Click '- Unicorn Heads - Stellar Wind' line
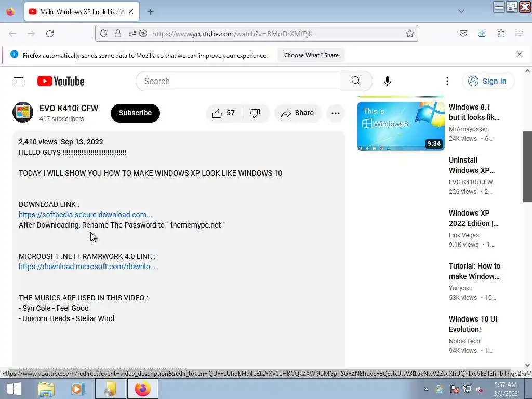 coord(66,318)
